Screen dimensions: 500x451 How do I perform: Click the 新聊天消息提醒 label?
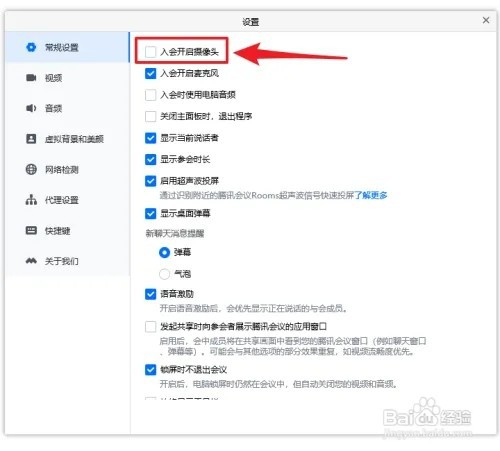175,233
